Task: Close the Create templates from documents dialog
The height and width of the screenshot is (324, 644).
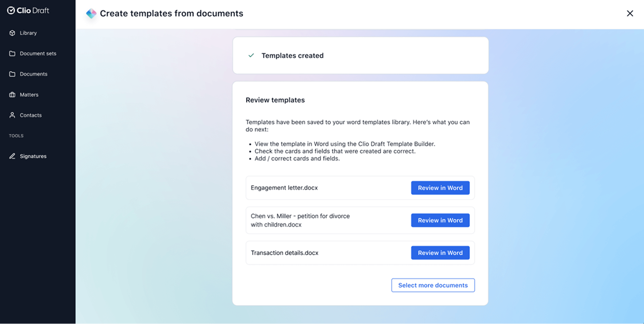Action: pos(630,13)
